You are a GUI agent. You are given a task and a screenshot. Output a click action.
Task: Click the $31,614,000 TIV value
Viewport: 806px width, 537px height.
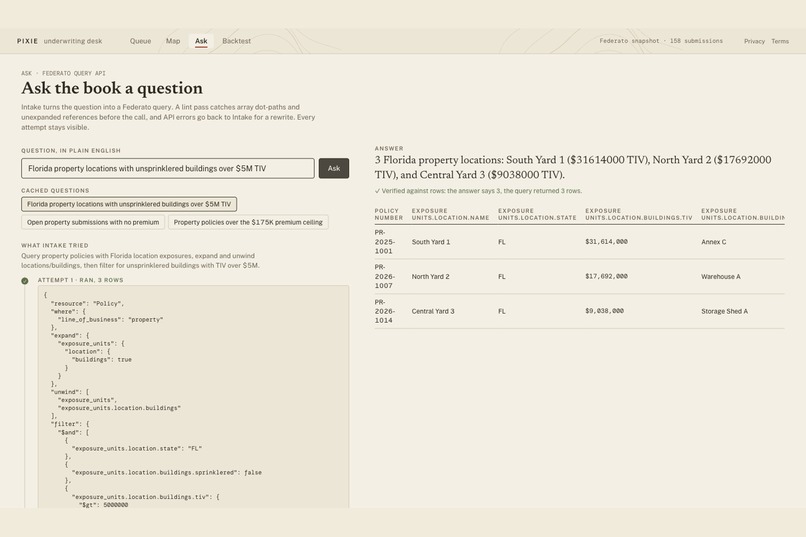[606, 242]
